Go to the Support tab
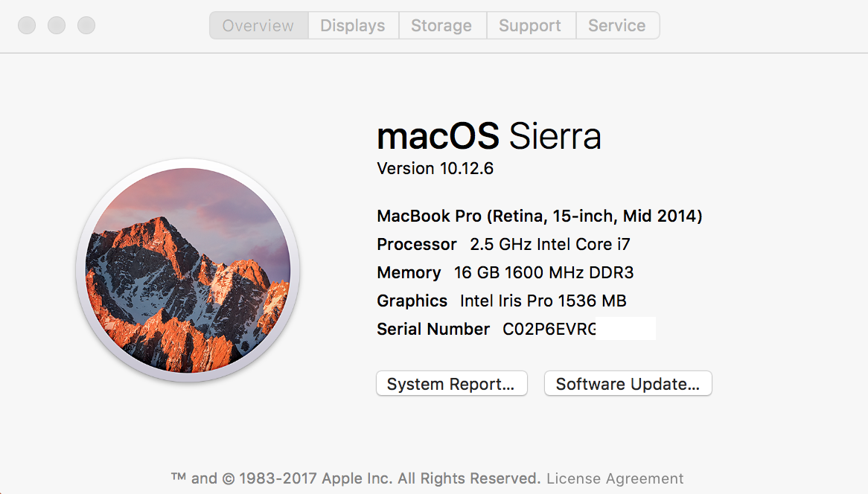The image size is (868, 494). [x=530, y=25]
